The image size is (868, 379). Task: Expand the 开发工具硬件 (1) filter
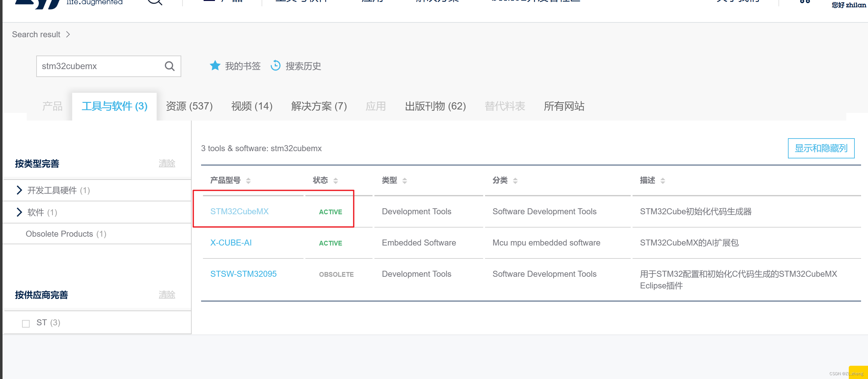(19, 190)
